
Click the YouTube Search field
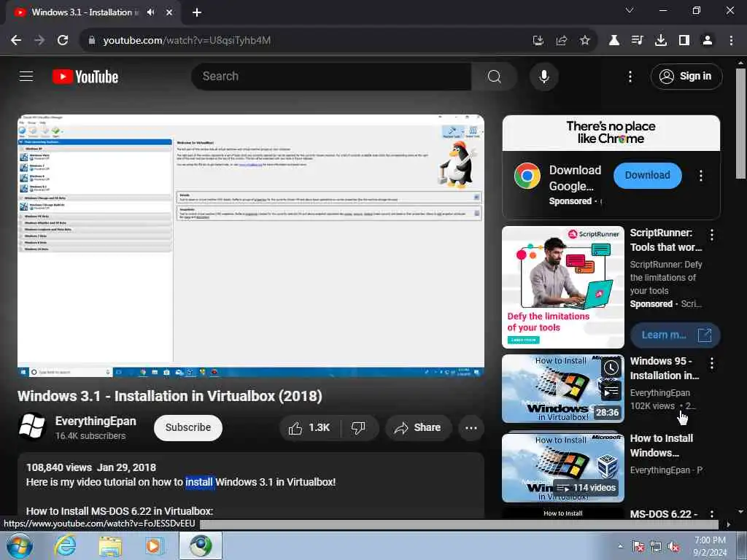[331, 76]
